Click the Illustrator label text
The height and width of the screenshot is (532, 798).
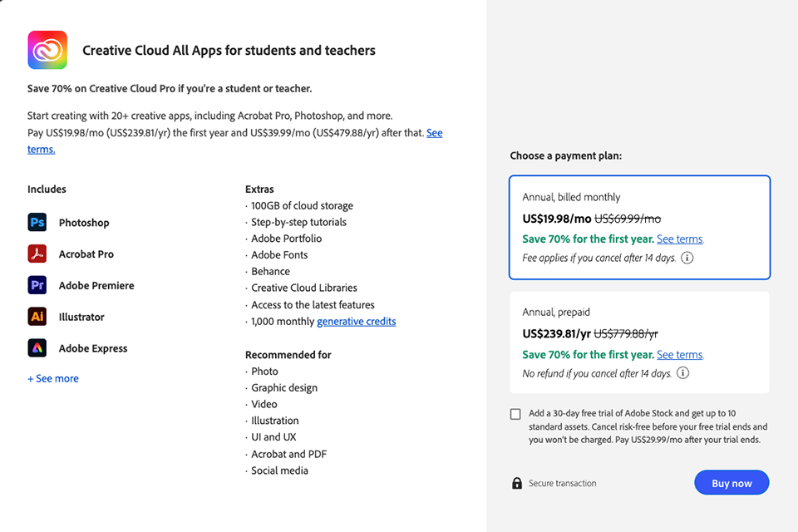coord(81,317)
